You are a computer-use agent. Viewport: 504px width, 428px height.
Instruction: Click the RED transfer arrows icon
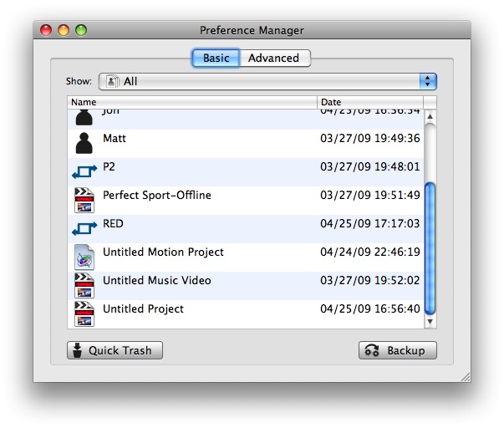pyautogui.click(x=84, y=228)
